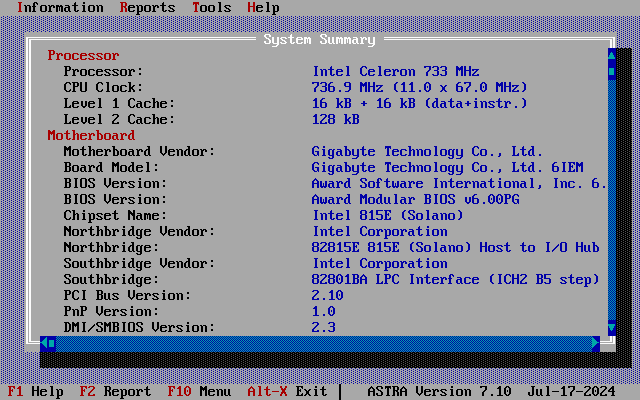Open the Information menu
This screenshot has height=400, width=640.
click(x=60, y=7)
